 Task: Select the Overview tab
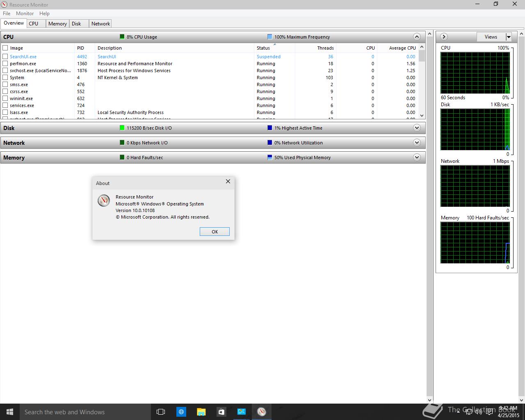[14, 23]
